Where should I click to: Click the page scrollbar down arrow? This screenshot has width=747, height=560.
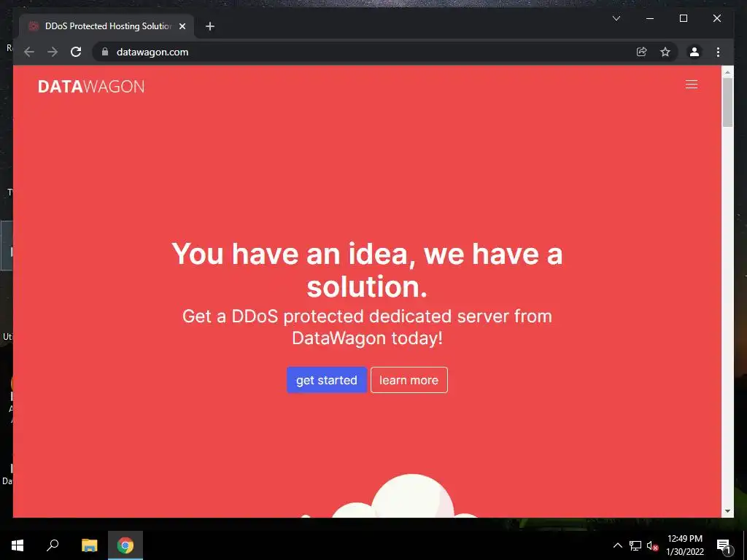[x=727, y=511]
